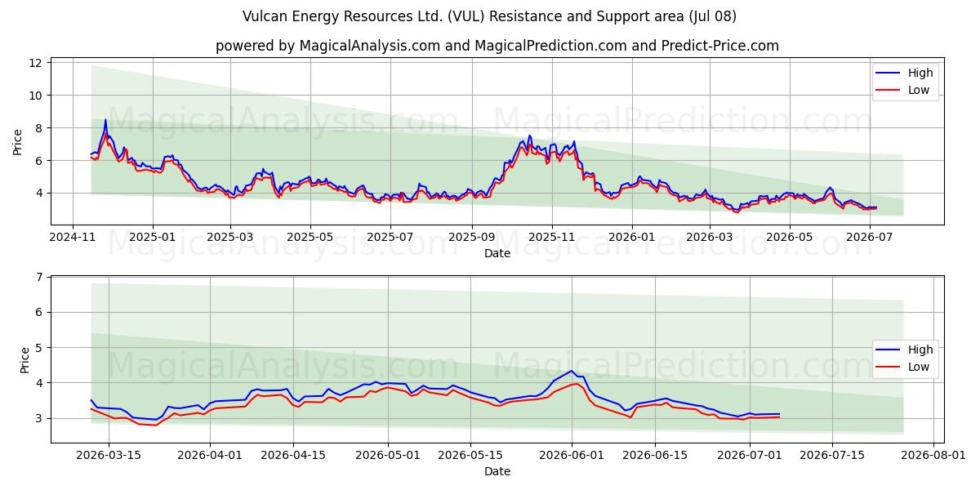Click the 'Price' axis label of the upper chart
The height and width of the screenshot is (490, 980).
coord(18,141)
